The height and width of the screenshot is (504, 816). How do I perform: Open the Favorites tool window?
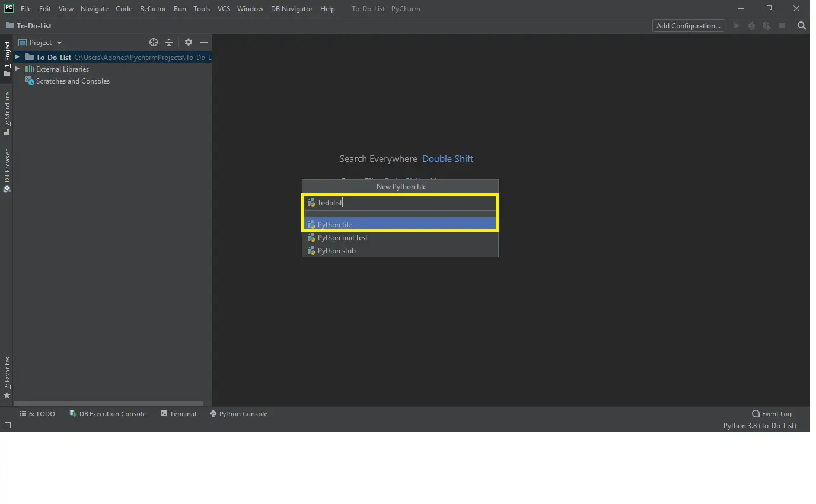pos(7,374)
